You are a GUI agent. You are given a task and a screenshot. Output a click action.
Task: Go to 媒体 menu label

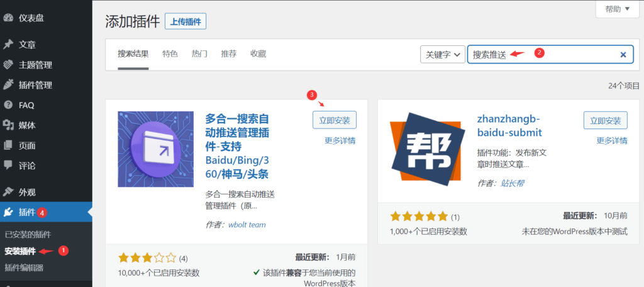click(x=27, y=125)
